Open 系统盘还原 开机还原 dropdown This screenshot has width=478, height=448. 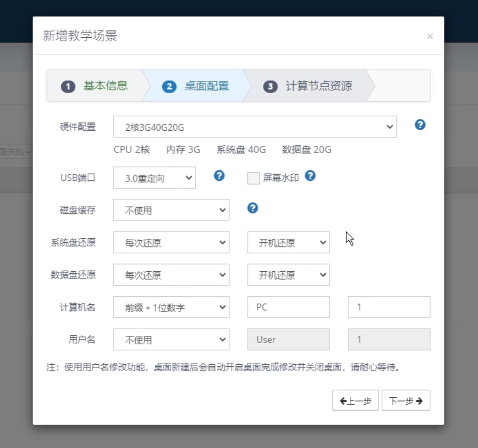point(288,242)
